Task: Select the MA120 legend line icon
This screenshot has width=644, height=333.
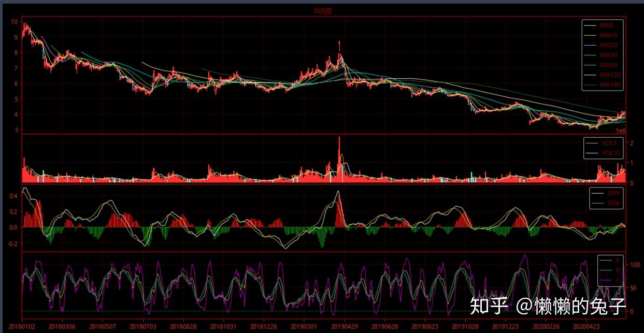Action: (x=590, y=75)
